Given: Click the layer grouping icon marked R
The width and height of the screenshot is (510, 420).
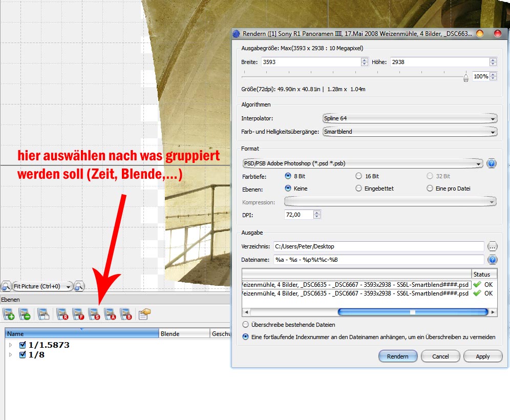Looking at the screenshot, I should (62, 314).
